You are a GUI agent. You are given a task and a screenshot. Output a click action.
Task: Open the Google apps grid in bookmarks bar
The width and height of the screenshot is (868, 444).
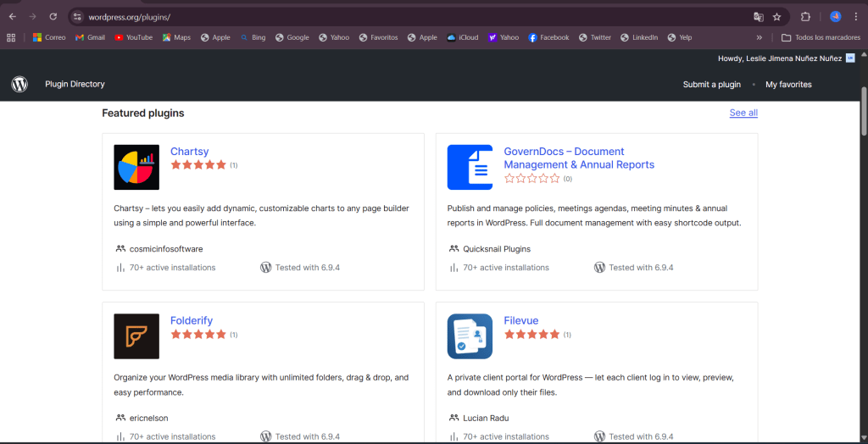click(11, 37)
